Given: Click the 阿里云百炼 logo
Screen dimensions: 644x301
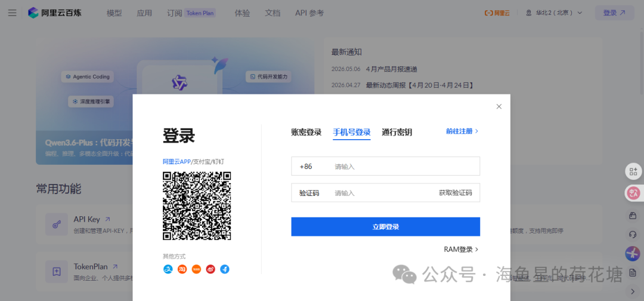Looking at the screenshot, I should (55, 13).
